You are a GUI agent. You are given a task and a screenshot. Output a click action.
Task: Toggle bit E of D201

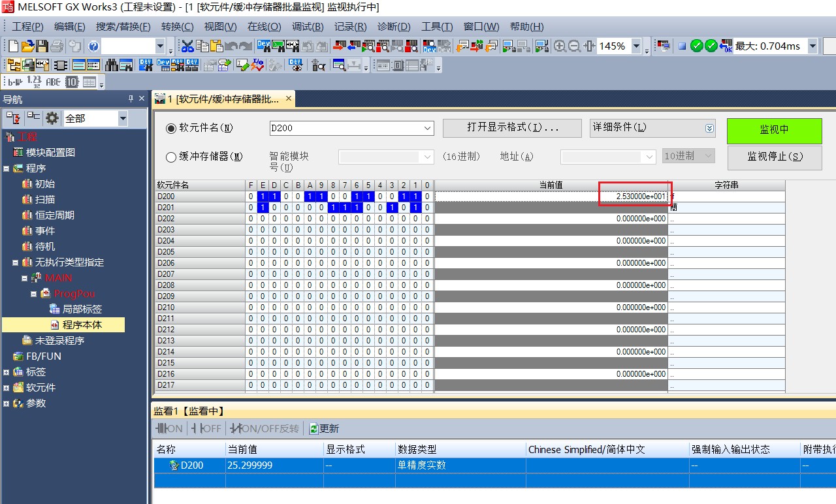click(x=263, y=208)
